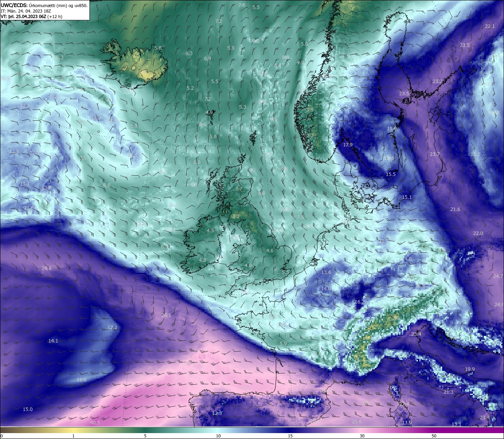Click the 'VT: þri. 25.04.2023 06Z (+12 h)' line
The height and width of the screenshot is (439, 504).
point(31,17)
